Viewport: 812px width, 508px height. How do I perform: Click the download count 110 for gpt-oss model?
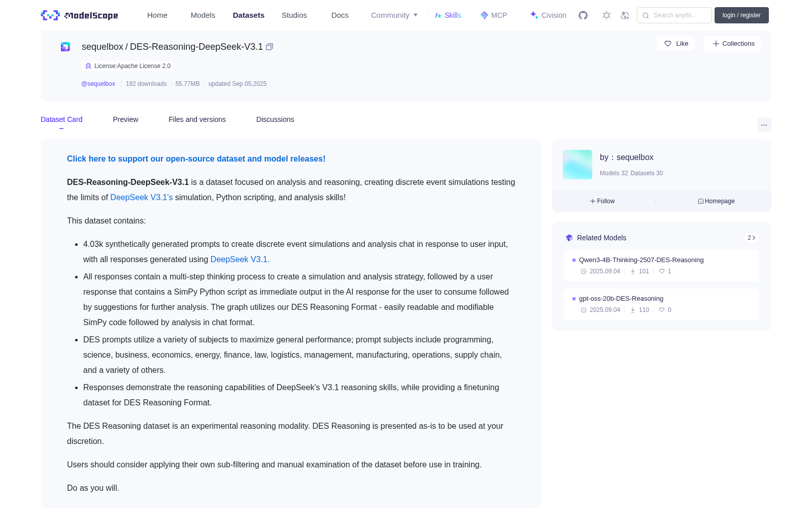click(644, 310)
